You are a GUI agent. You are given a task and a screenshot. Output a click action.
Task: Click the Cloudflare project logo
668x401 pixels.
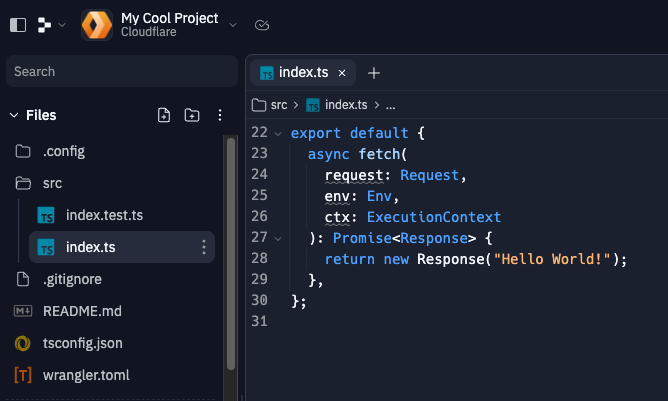pyautogui.click(x=97, y=25)
